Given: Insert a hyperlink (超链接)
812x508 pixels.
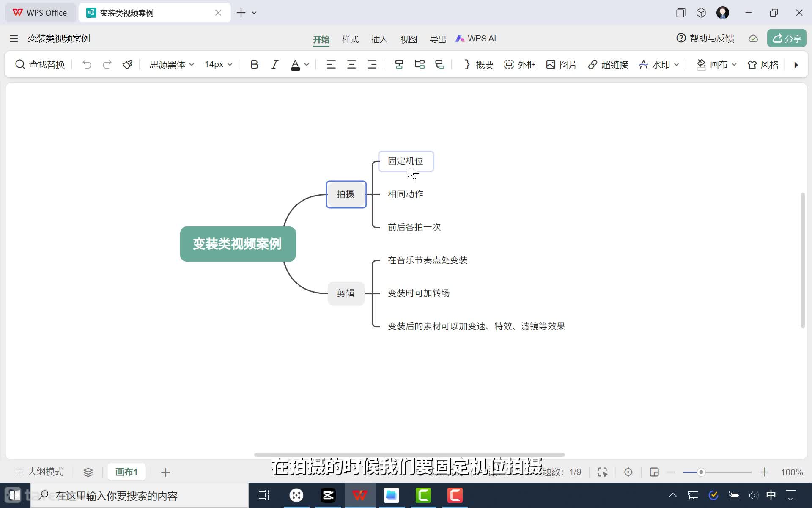Looking at the screenshot, I should [x=608, y=64].
